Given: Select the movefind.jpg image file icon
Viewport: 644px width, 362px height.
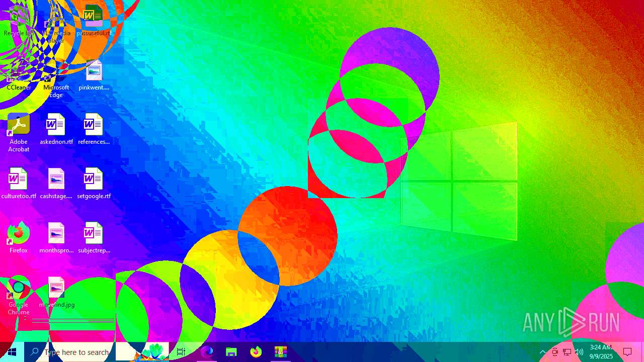Looking at the screenshot, I should click(x=56, y=292).
